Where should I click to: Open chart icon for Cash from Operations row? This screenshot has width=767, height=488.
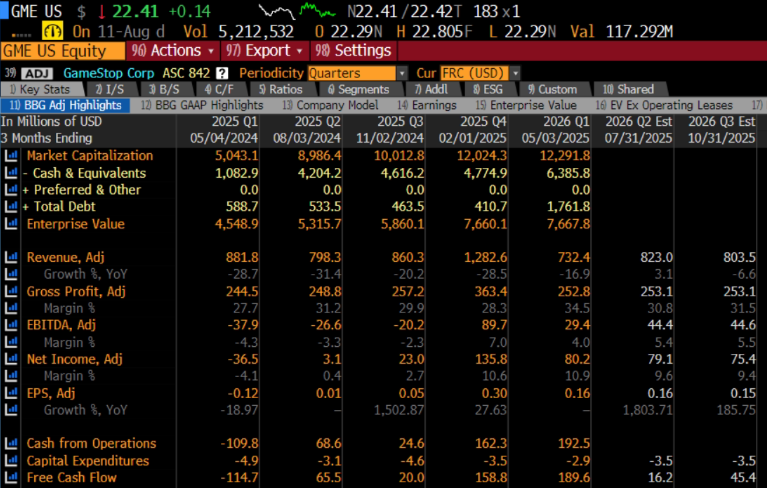pyautogui.click(x=11, y=444)
